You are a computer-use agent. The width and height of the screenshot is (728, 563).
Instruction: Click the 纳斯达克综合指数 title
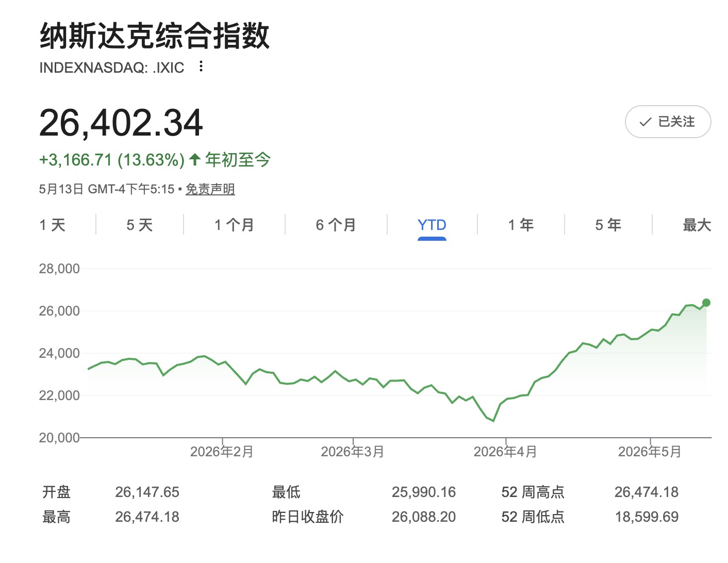click(x=155, y=36)
